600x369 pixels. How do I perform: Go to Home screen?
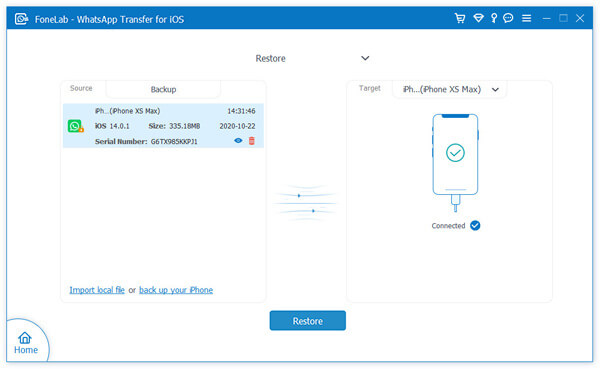26,343
